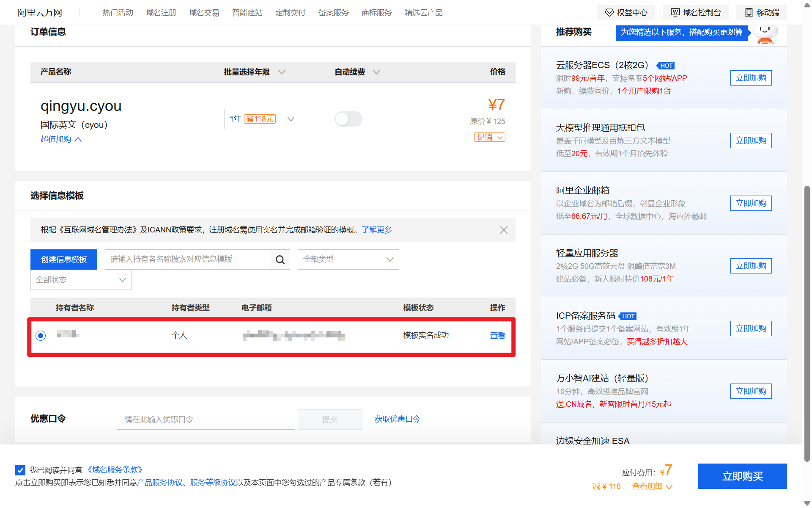Click the robot mascot in 推荐购买 header

click(x=766, y=34)
